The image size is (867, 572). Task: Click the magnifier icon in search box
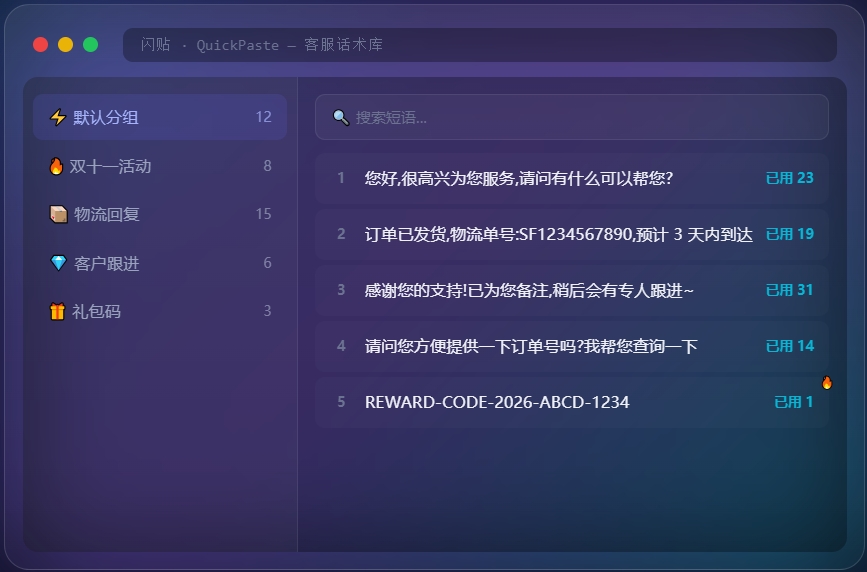[x=341, y=117]
